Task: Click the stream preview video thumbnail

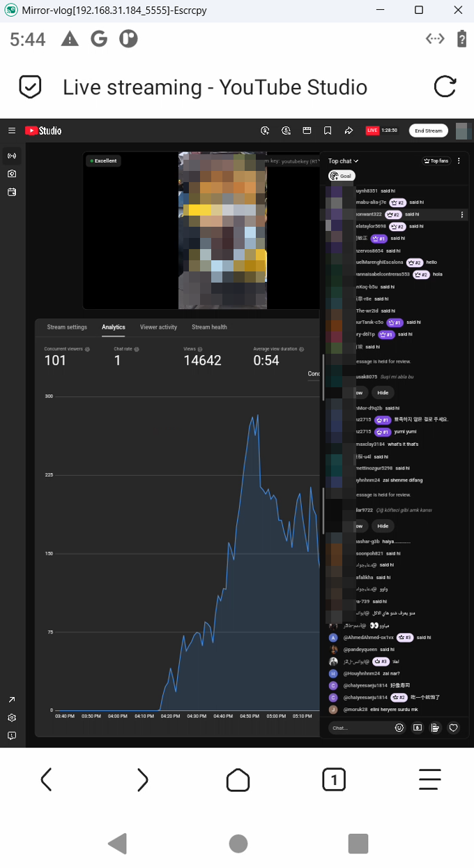Action: pos(222,230)
